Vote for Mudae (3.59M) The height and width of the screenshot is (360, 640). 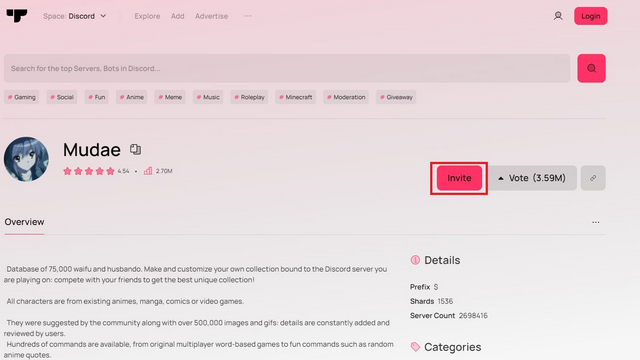[x=532, y=178]
